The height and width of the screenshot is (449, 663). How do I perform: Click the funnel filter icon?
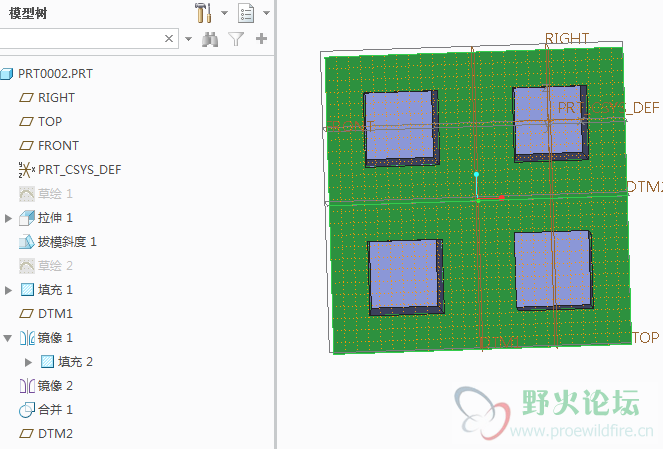click(236, 39)
